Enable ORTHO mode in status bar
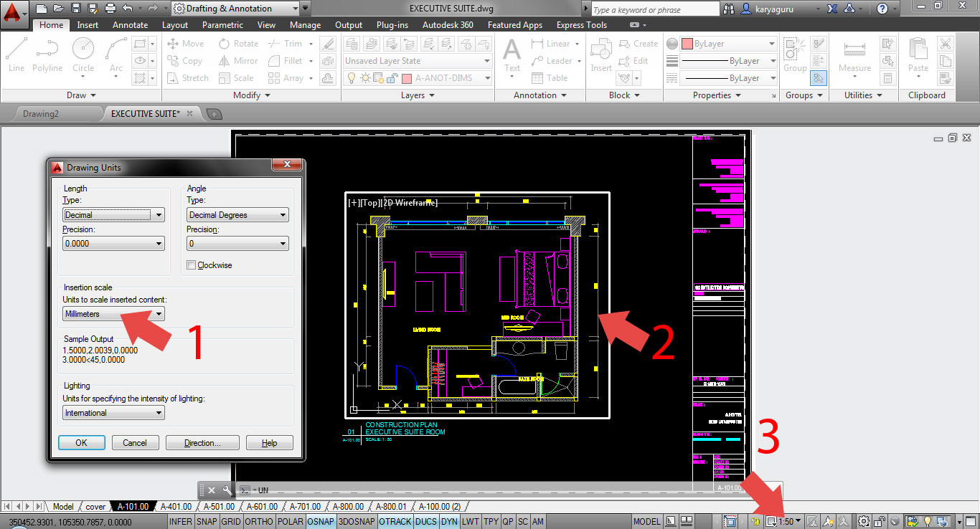This screenshot has height=529, width=980. pos(259,521)
